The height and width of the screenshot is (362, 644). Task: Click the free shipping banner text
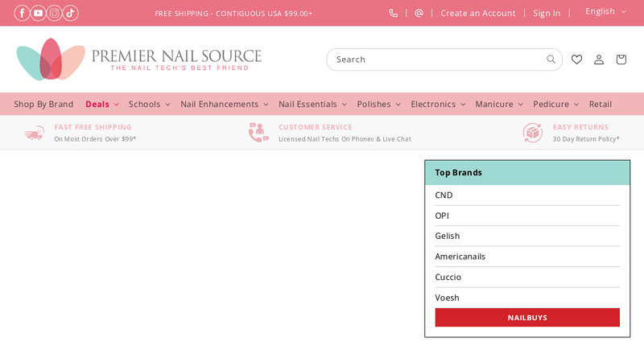click(x=233, y=14)
